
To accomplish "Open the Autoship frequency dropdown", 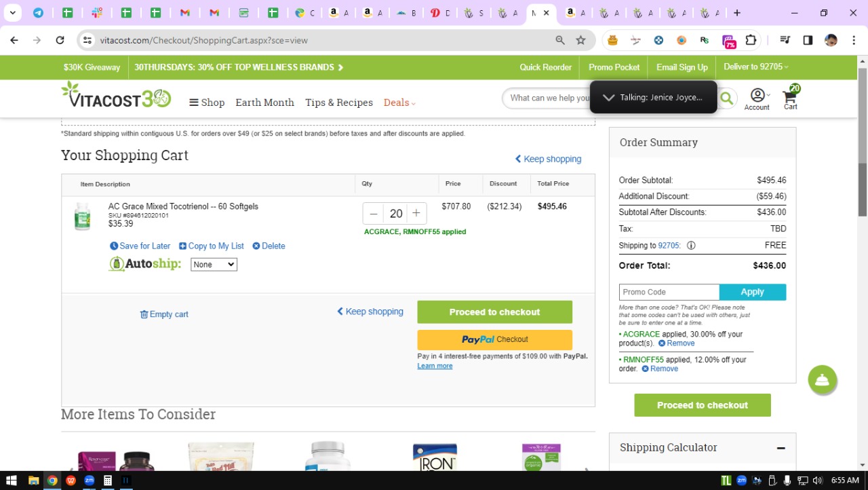I will [214, 265].
